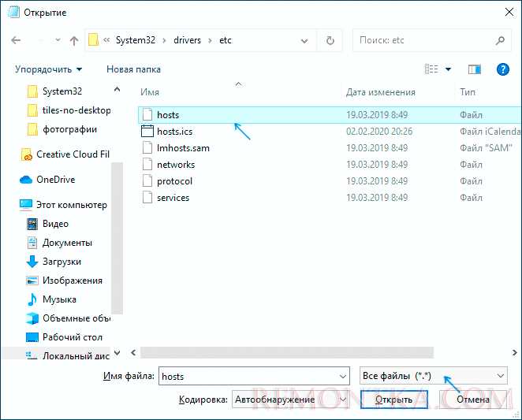Expand the file name history dropdown

pos(342,377)
